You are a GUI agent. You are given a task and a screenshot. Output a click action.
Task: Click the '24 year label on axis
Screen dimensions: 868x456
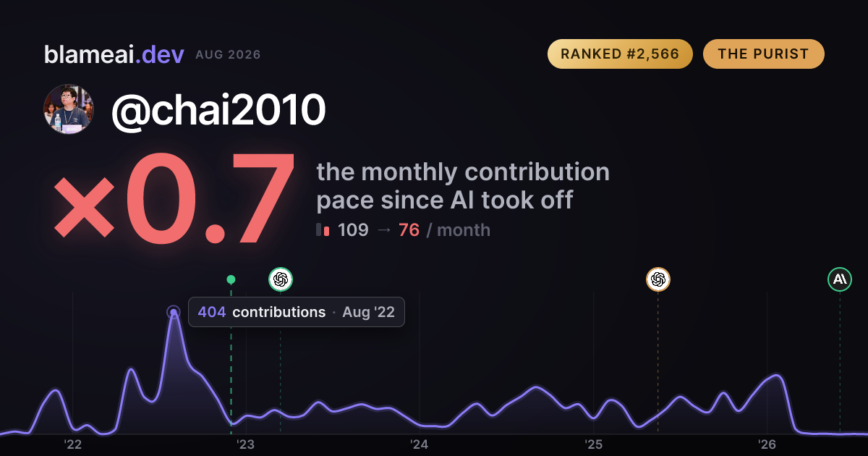point(420,444)
